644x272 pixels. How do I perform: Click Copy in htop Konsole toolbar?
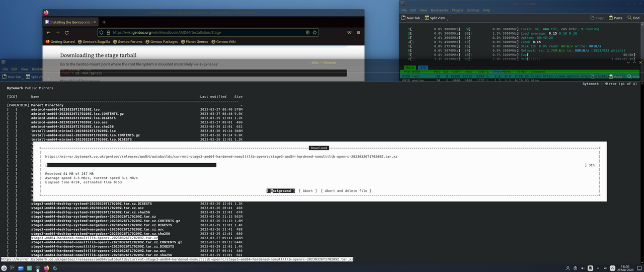[597, 18]
